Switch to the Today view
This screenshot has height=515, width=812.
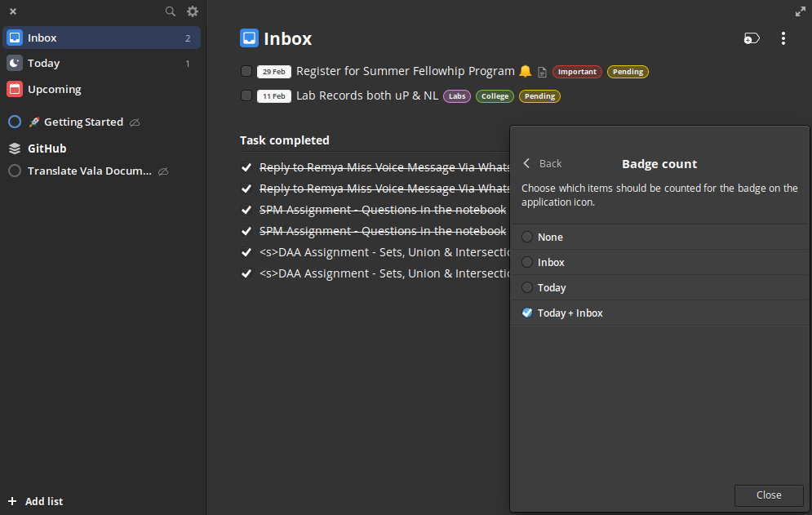101,63
